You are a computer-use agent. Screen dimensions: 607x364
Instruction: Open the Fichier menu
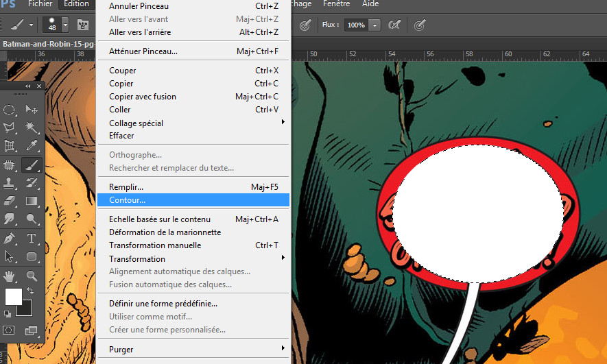click(x=40, y=4)
